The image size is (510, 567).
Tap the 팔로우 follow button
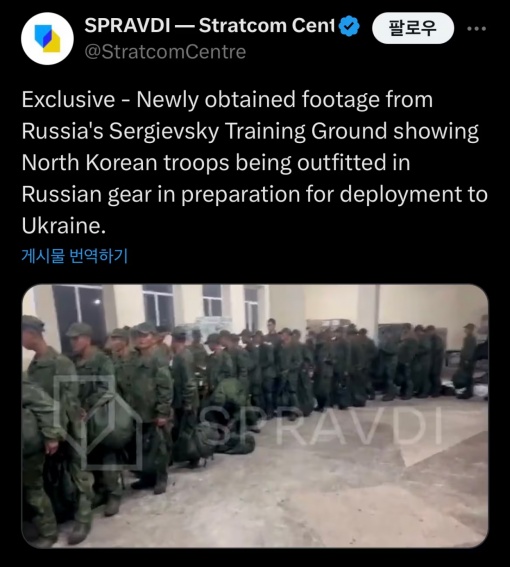coord(413,28)
